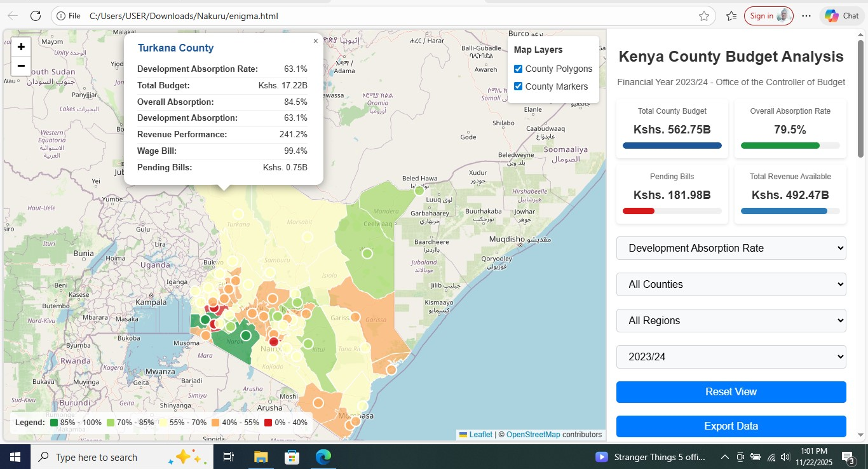Expand Development Absorption Rate dropdown
This screenshot has width=868, height=469.
(731, 248)
